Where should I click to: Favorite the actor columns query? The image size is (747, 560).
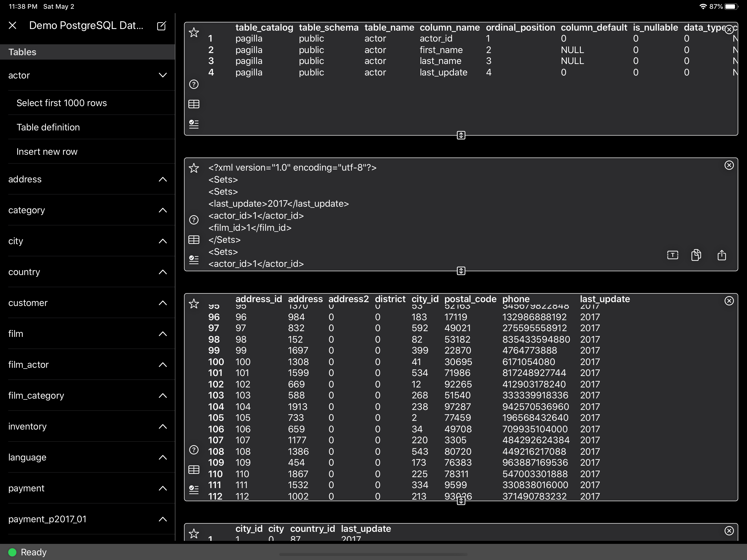[x=194, y=33]
